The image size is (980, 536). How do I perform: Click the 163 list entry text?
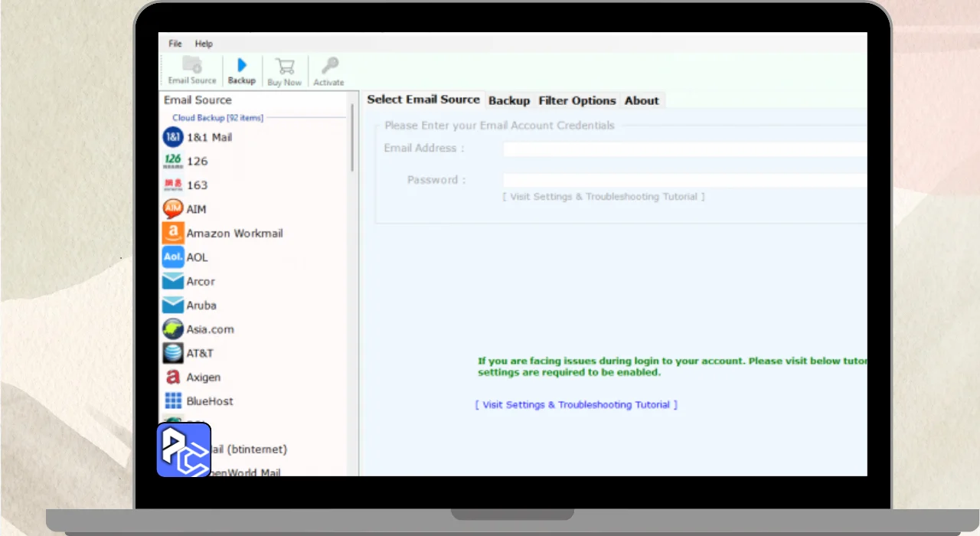197,185
